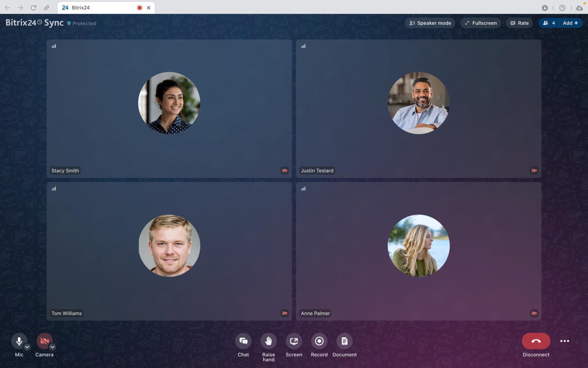Turn on your camera
The width and height of the screenshot is (588, 368).
(44, 341)
